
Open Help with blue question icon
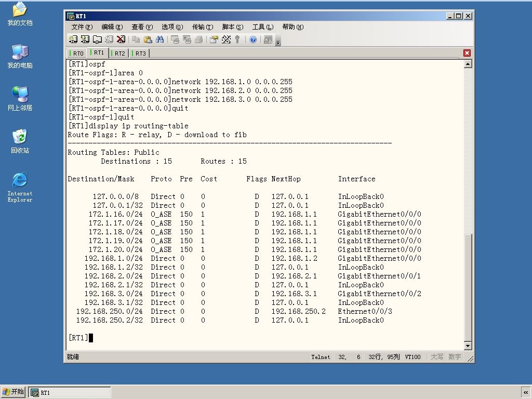coord(253,39)
